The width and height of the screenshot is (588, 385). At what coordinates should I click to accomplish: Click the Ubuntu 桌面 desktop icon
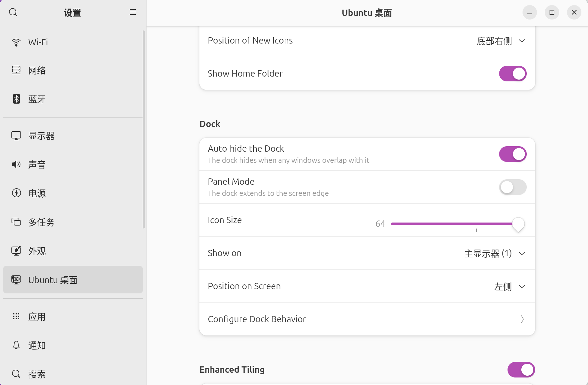16,280
